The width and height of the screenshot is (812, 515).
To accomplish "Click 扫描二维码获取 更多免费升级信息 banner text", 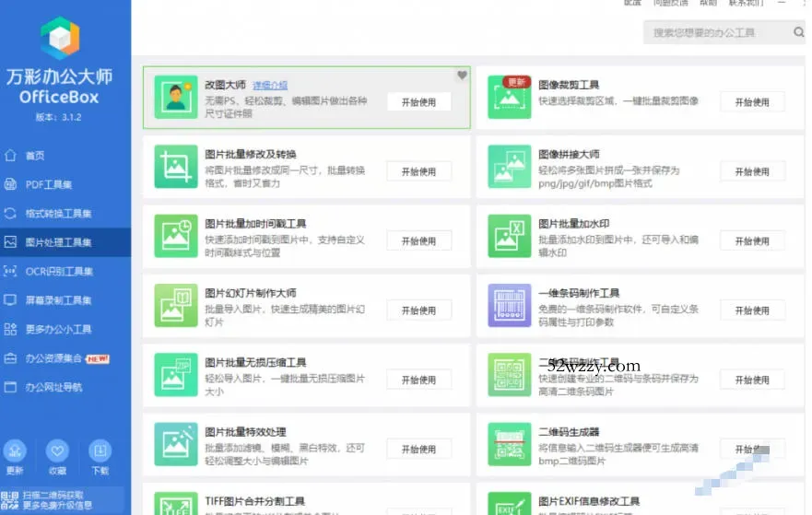I will [x=57, y=500].
